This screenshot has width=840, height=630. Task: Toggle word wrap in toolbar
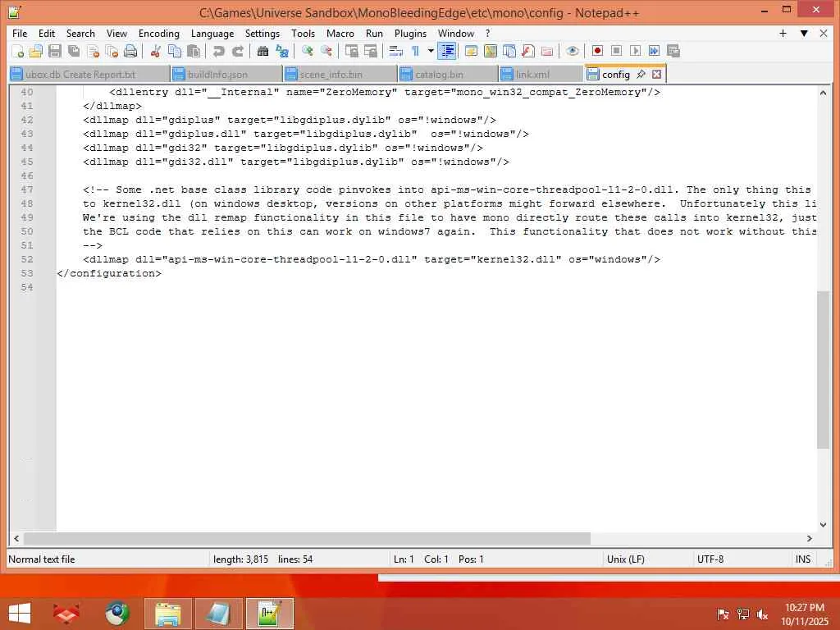click(x=395, y=51)
